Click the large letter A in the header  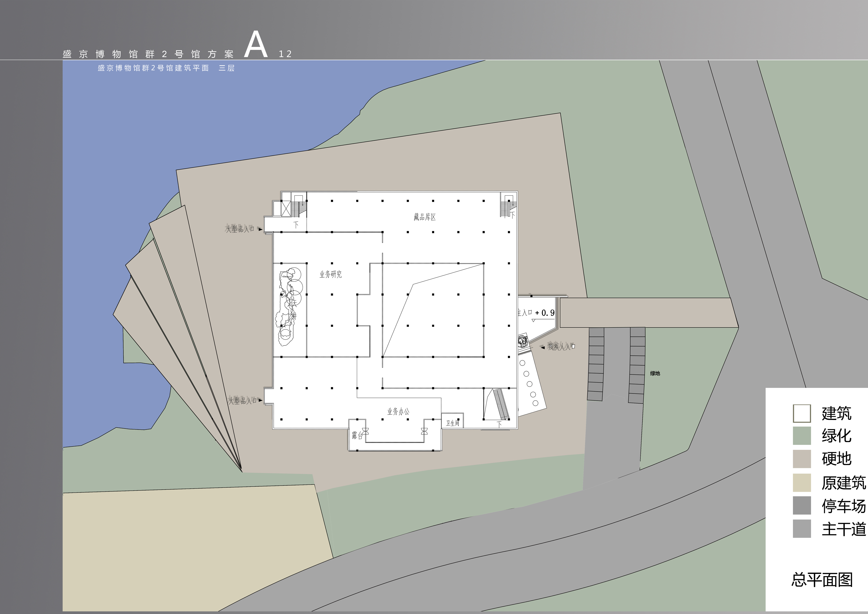256,44
